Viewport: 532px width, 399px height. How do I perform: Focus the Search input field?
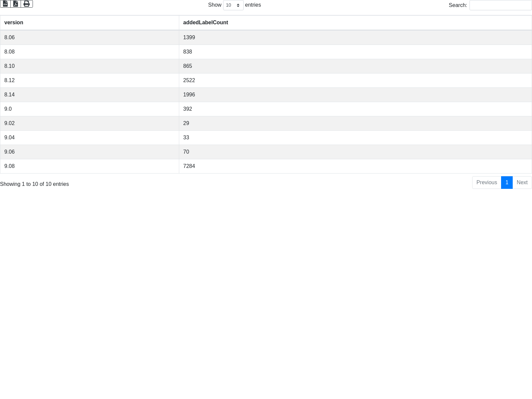click(x=500, y=5)
